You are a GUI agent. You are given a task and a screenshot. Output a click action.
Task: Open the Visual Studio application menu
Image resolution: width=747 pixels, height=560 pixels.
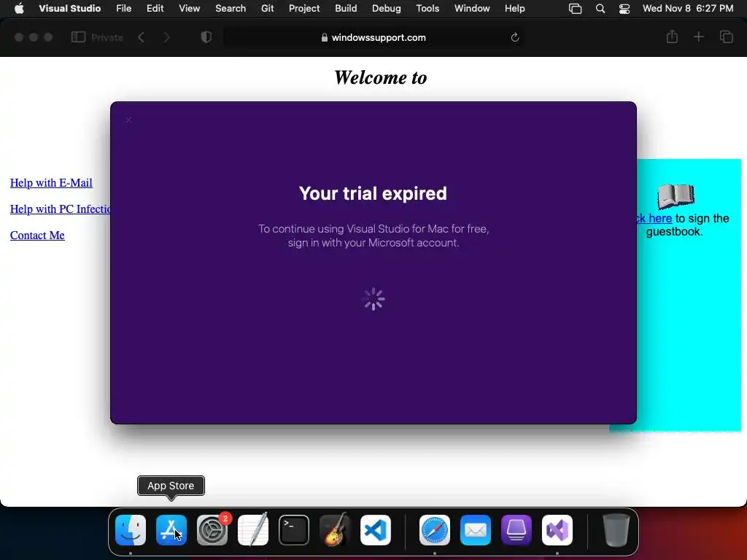coord(70,9)
